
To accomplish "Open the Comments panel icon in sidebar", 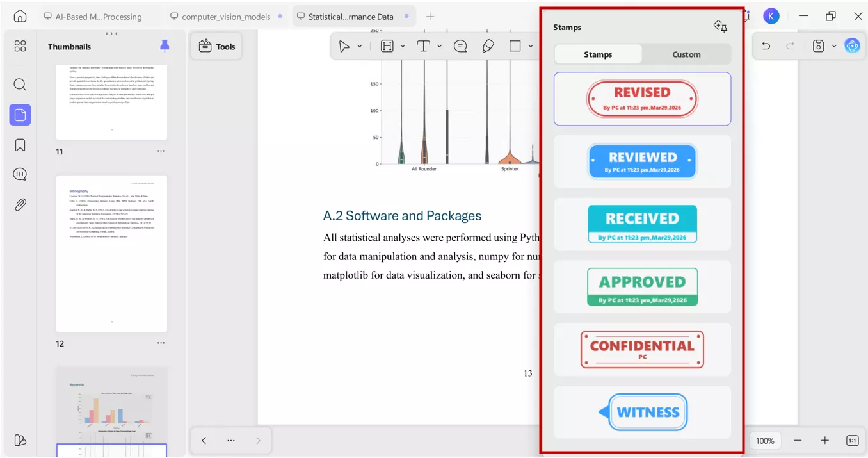I will click(x=20, y=174).
